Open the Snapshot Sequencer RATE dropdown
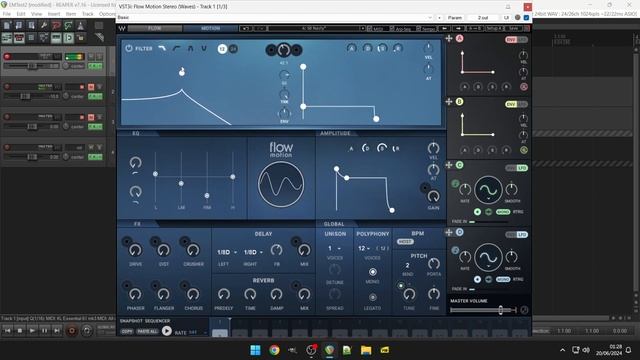 tap(198, 333)
